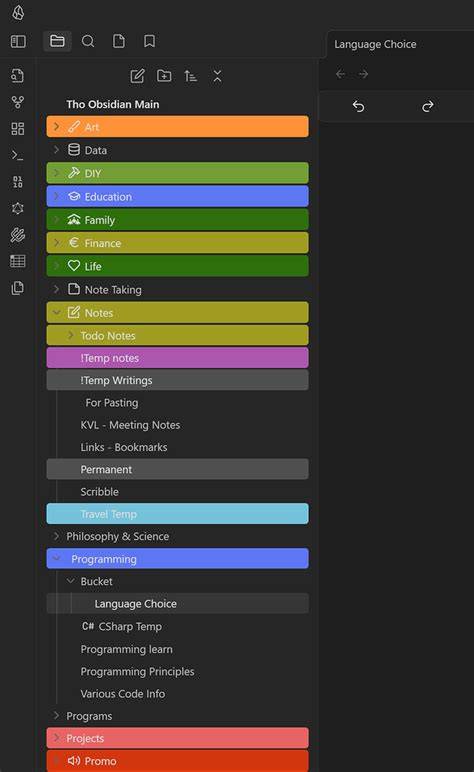The width and height of the screenshot is (474, 772).
Task: Click the undo arrow button
Action: [358, 106]
